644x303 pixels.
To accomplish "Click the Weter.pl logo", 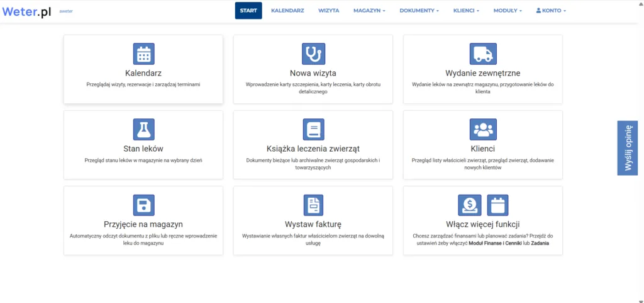I will pyautogui.click(x=26, y=12).
